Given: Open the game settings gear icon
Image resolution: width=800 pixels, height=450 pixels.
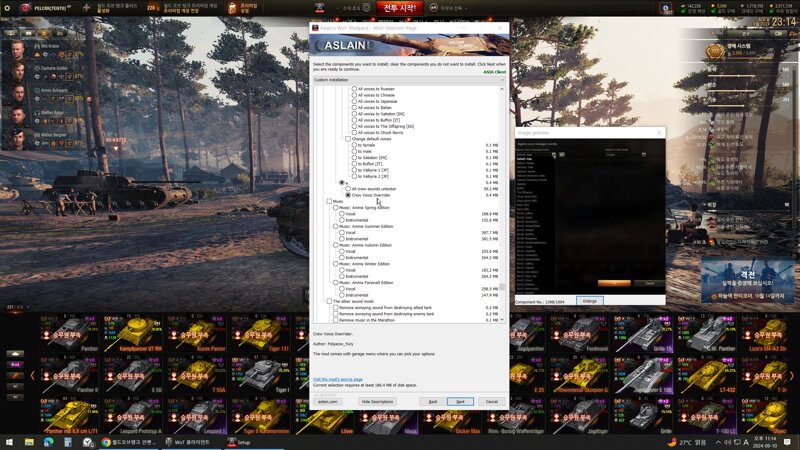Looking at the screenshot, I should pos(7,8).
